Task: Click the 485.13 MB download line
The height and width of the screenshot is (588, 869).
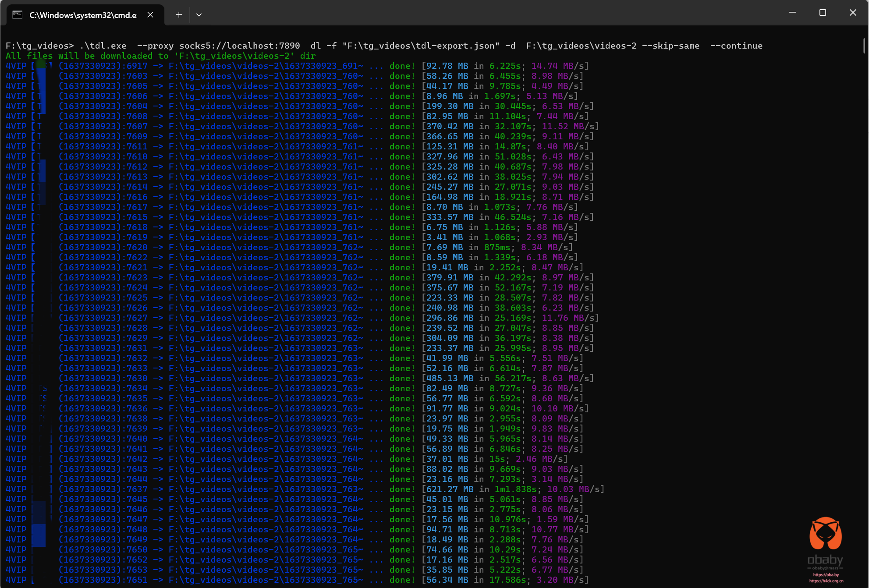Action: (450, 378)
